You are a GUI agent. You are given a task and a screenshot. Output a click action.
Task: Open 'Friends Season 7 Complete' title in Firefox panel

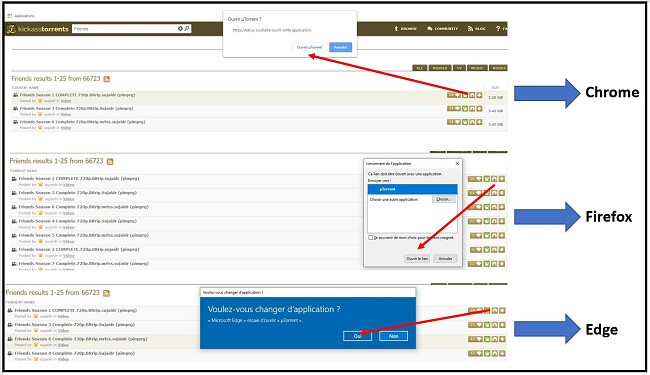click(84, 264)
